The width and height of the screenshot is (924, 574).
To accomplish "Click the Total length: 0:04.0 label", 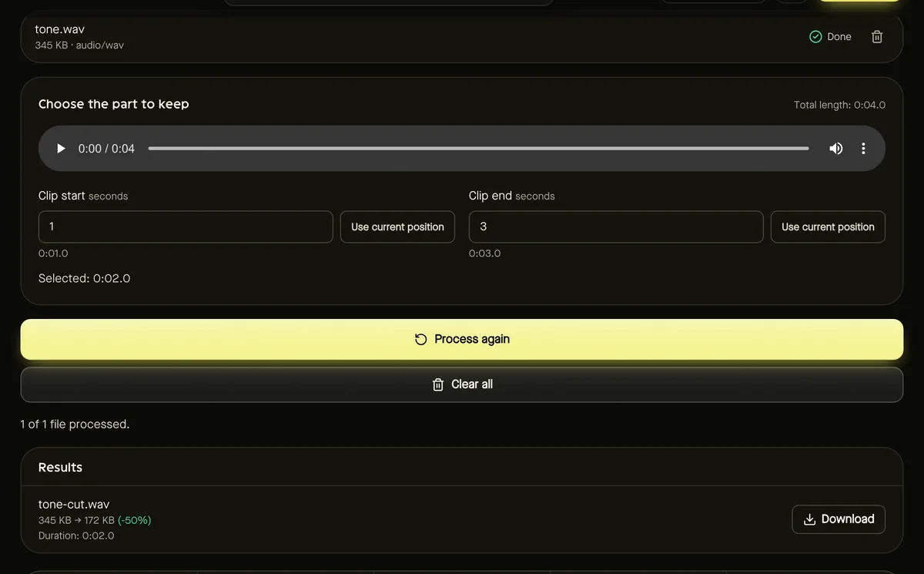I will pos(839,105).
